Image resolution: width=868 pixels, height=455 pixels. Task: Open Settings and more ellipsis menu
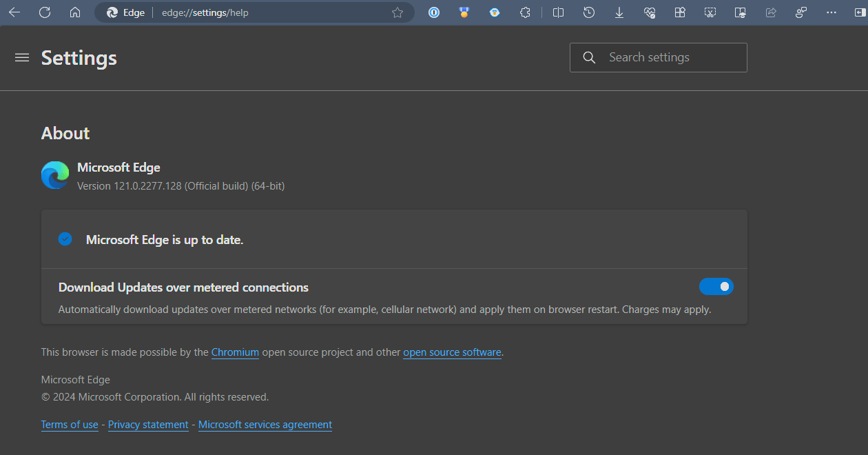tap(831, 12)
